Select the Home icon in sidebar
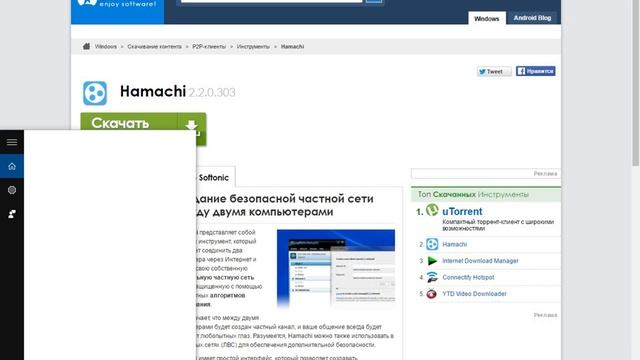 click(12, 166)
